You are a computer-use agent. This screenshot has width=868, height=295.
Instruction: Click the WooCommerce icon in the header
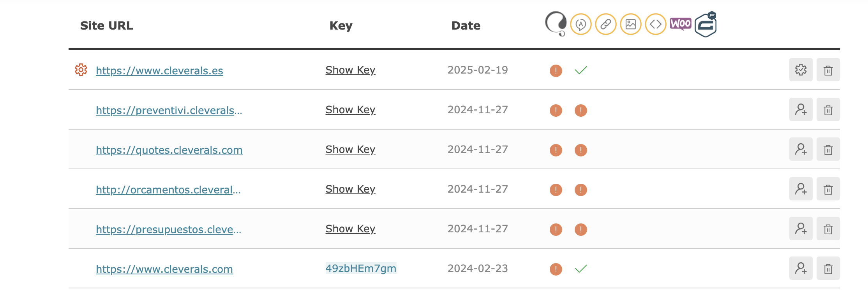(x=680, y=24)
